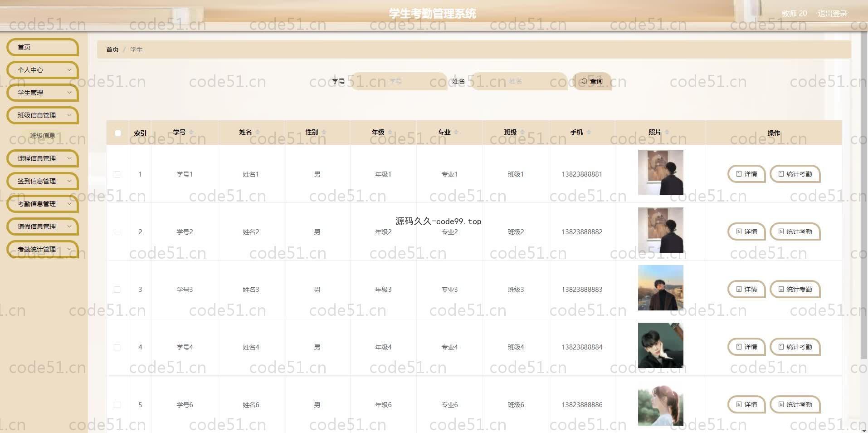This screenshot has height=433, width=868.
Task: View photo thumbnail of 姓名6
Action: click(x=660, y=404)
